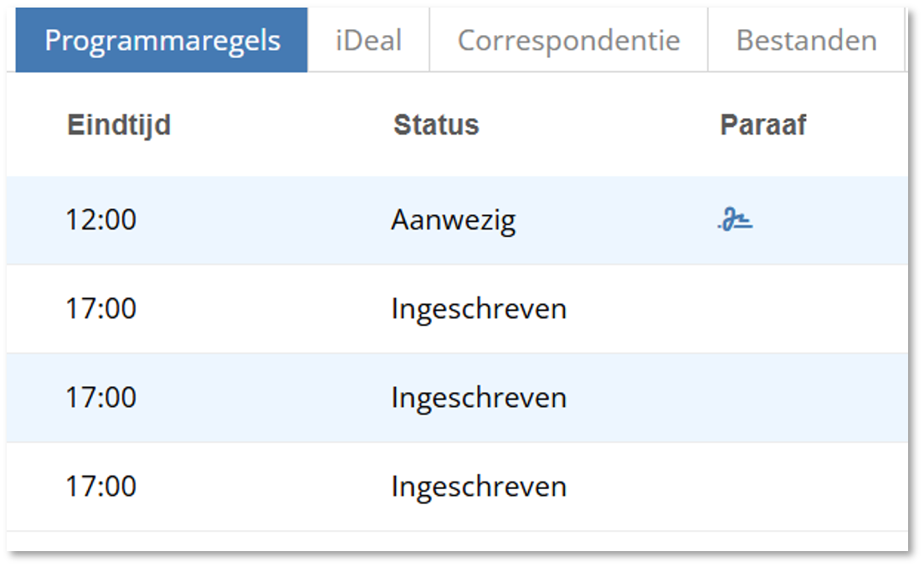Viewport: 924px width, 572px height.
Task: Click 17:00 in the last table row
Action: pyautogui.click(x=100, y=486)
